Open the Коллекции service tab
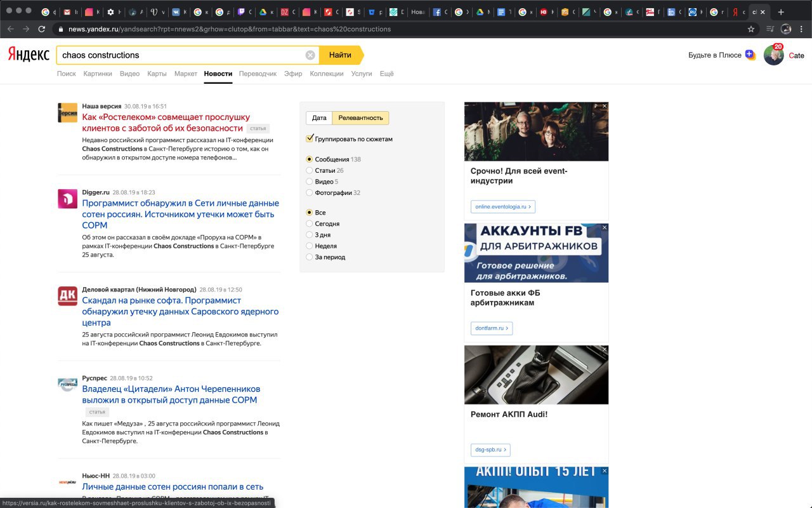 tap(327, 74)
